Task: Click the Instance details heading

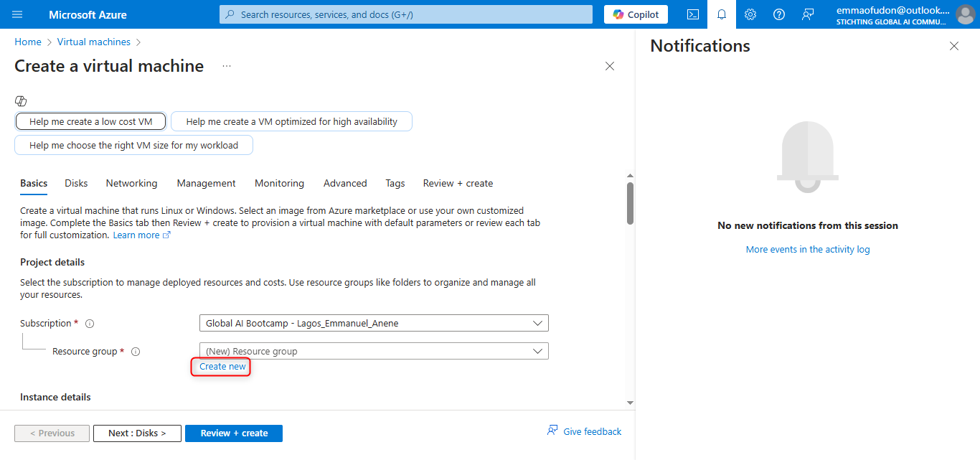Action: pyautogui.click(x=55, y=397)
